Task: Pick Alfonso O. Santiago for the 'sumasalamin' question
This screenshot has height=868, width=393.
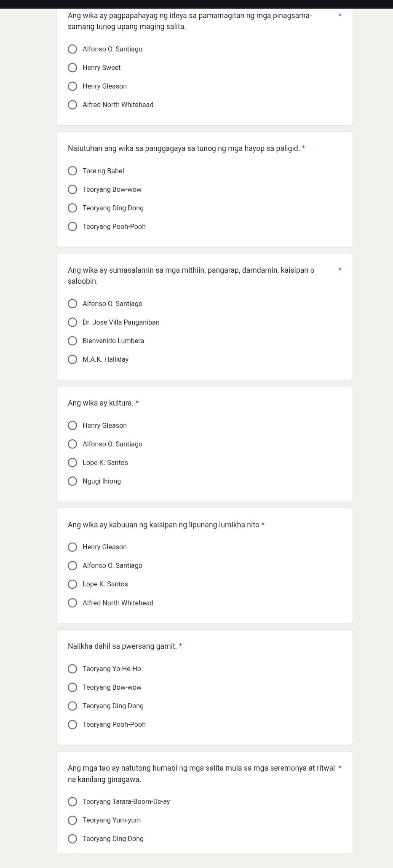Action: pyautogui.click(x=72, y=304)
